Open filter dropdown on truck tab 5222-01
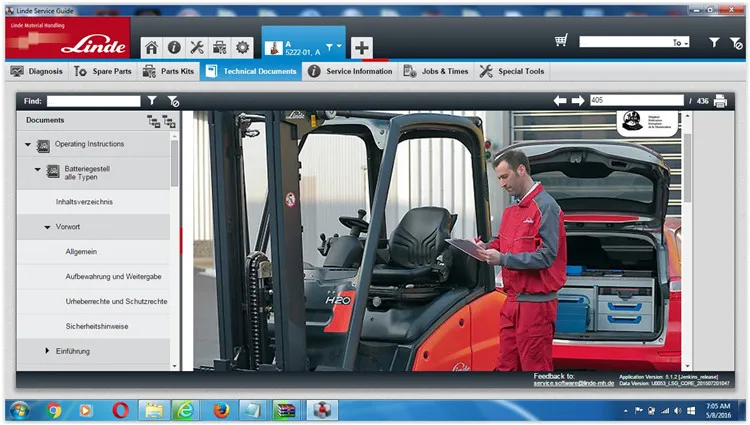 pos(333,47)
